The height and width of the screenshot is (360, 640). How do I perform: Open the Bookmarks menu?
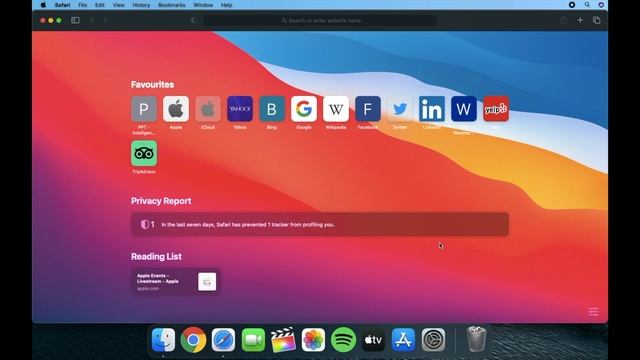172,5
